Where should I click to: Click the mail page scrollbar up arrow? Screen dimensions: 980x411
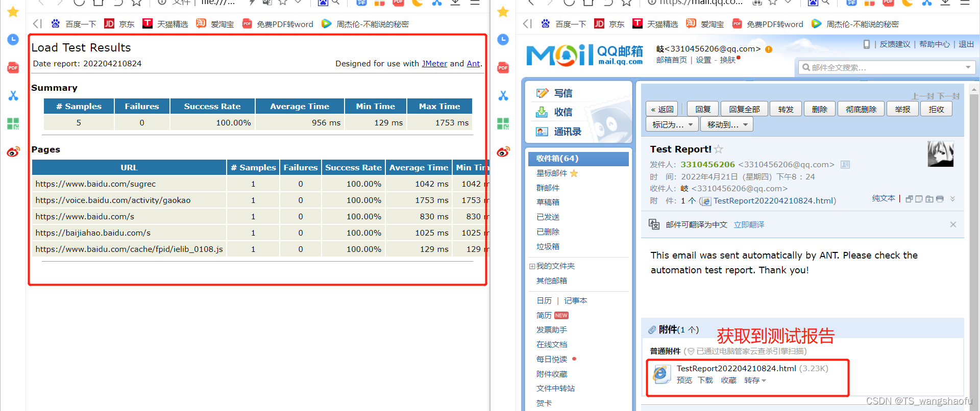coord(974,89)
